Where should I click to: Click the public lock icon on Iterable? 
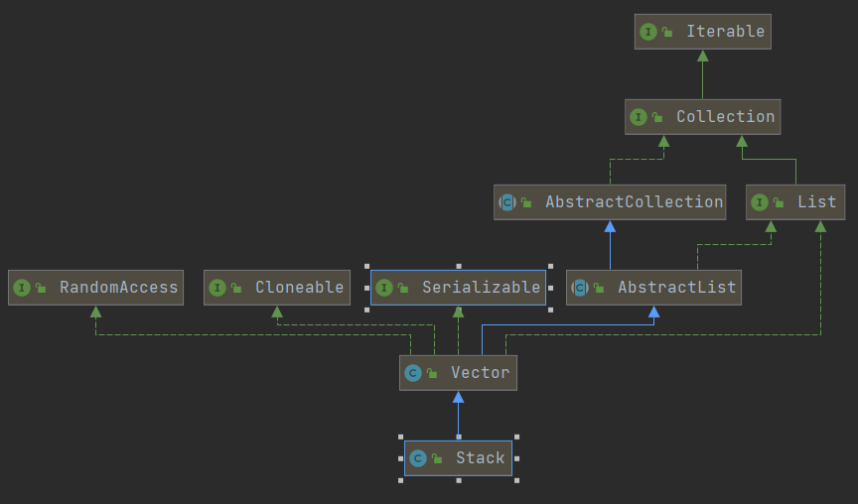coord(668,33)
